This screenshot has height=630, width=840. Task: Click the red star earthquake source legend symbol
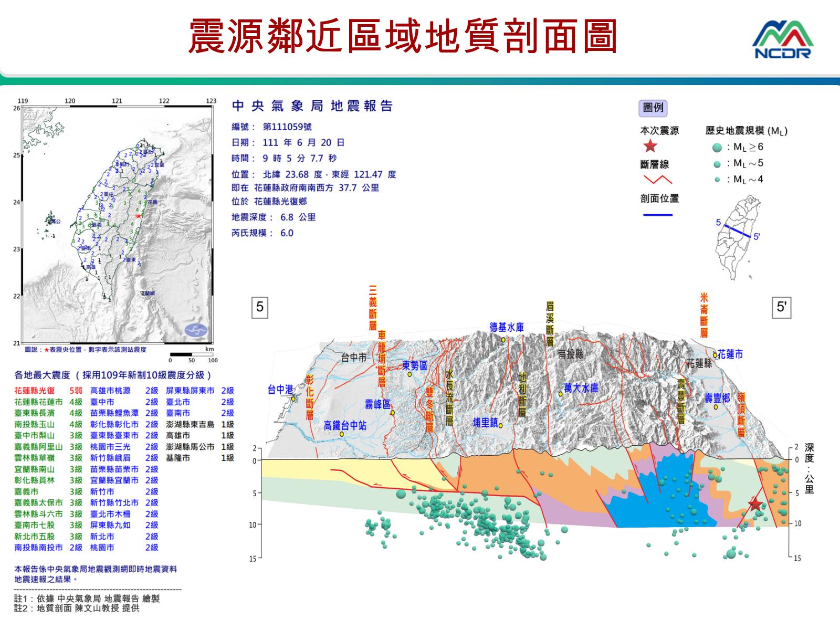click(x=650, y=146)
